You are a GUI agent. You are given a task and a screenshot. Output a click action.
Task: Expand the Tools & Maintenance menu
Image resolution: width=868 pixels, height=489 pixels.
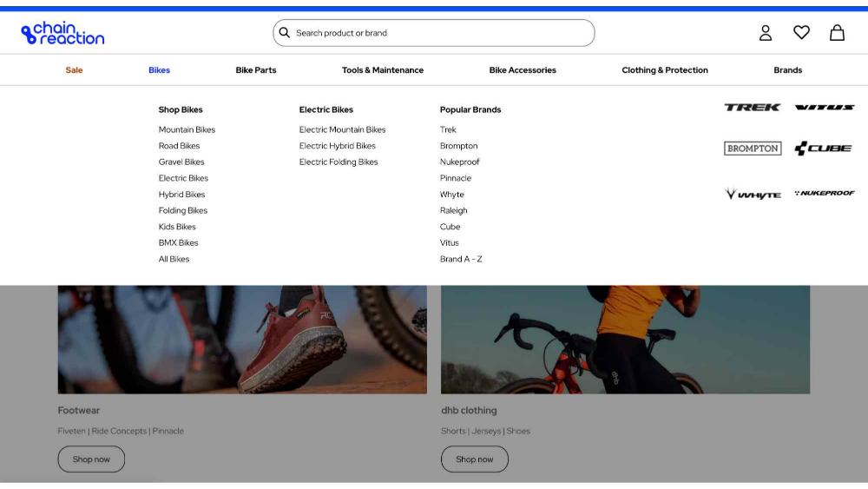click(x=383, y=70)
